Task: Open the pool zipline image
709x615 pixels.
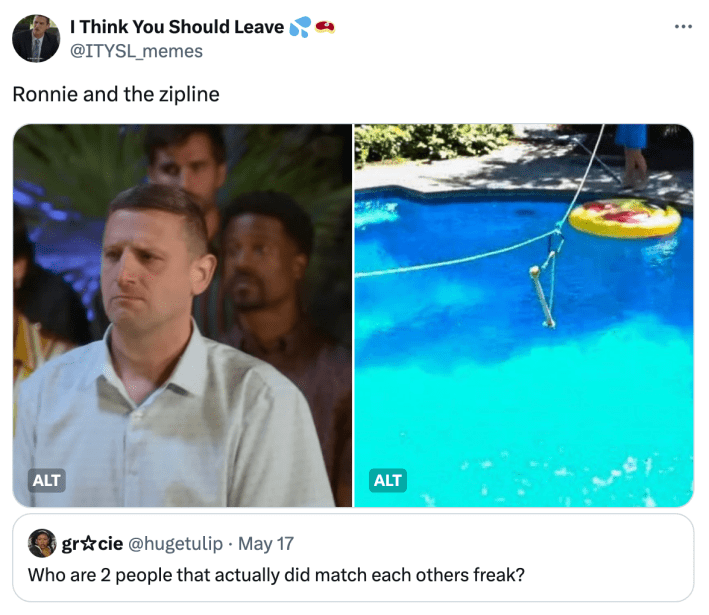Action: 524,315
